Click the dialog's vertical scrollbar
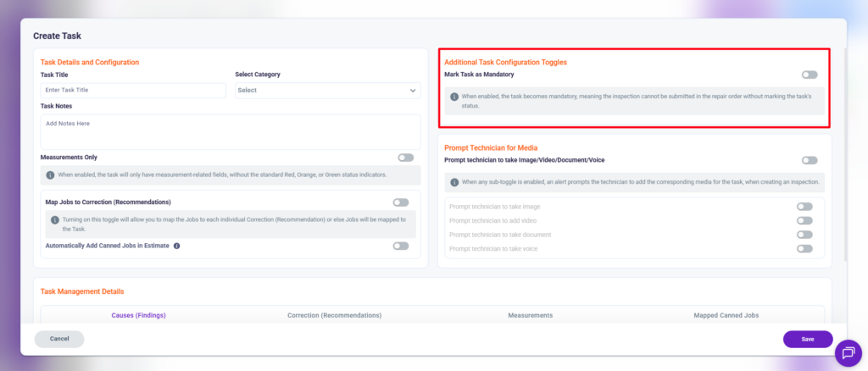The height and width of the screenshot is (371, 868). click(x=844, y=153)
